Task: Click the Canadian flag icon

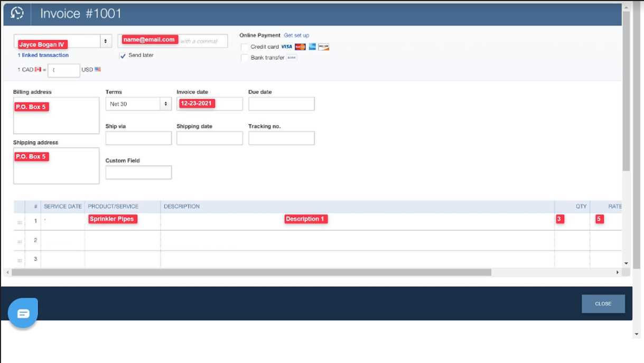Action: [38, 70]
